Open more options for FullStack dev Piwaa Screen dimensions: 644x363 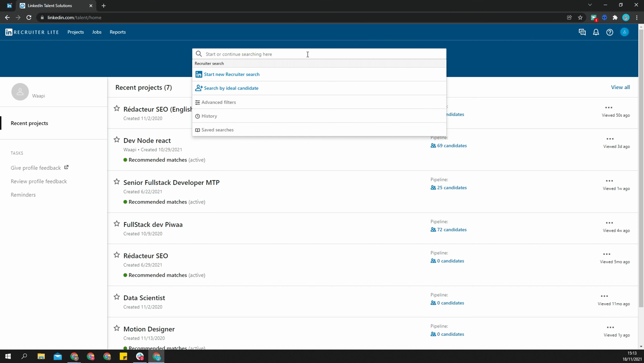tap(609, 223)
